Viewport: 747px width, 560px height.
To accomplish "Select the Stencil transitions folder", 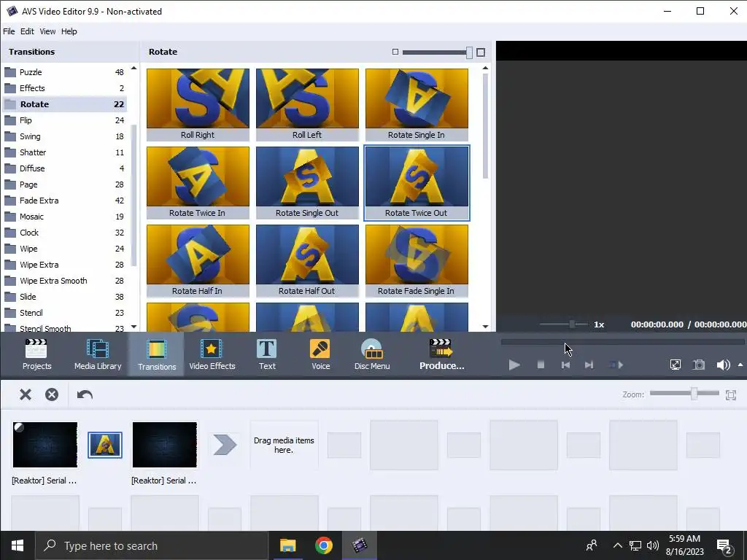I will point(64,313).
